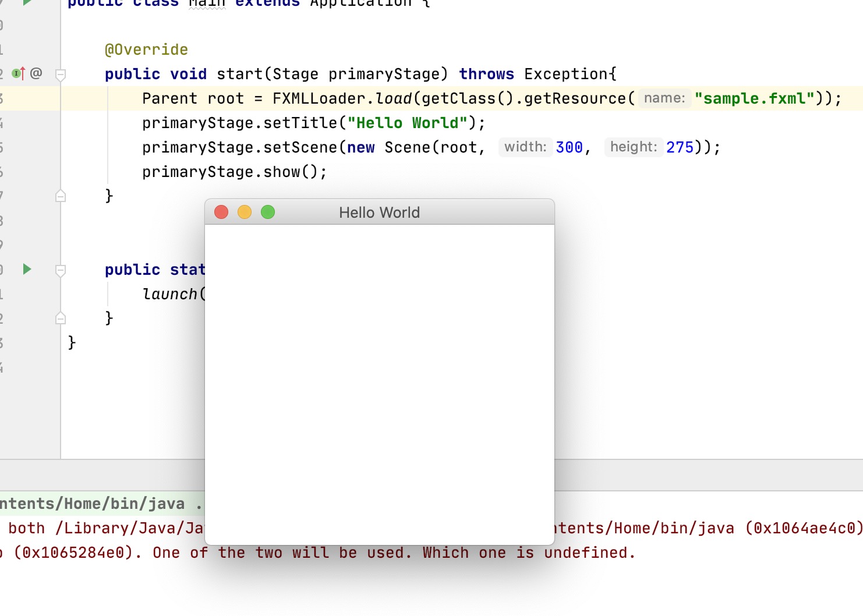Click inside the empty Hello World scene
The image size is (863, 616).
[380, 384]
